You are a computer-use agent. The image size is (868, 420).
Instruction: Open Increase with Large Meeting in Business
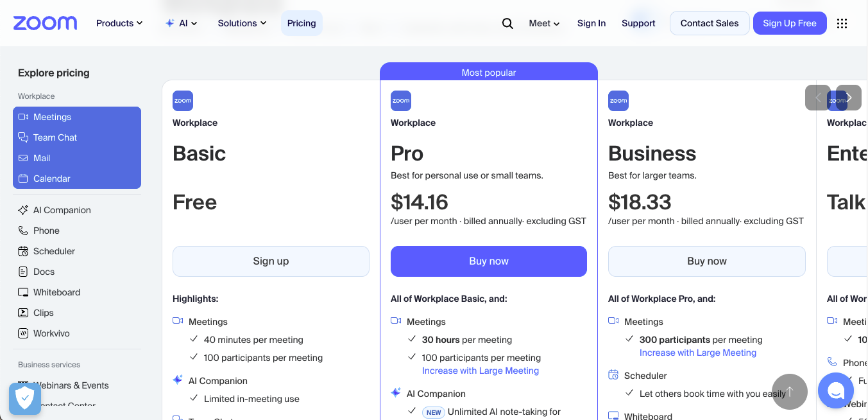pyautogui.click(x=698, y=353)
